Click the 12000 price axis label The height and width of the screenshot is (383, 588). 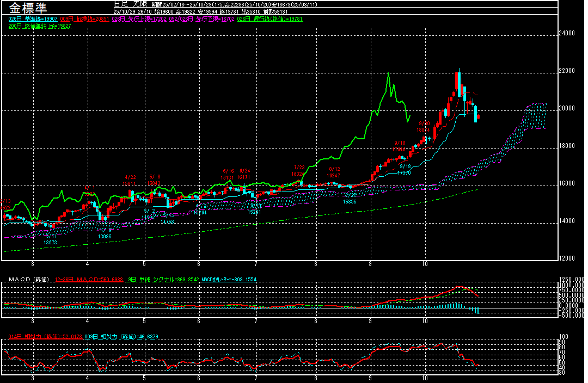(567, 258)
